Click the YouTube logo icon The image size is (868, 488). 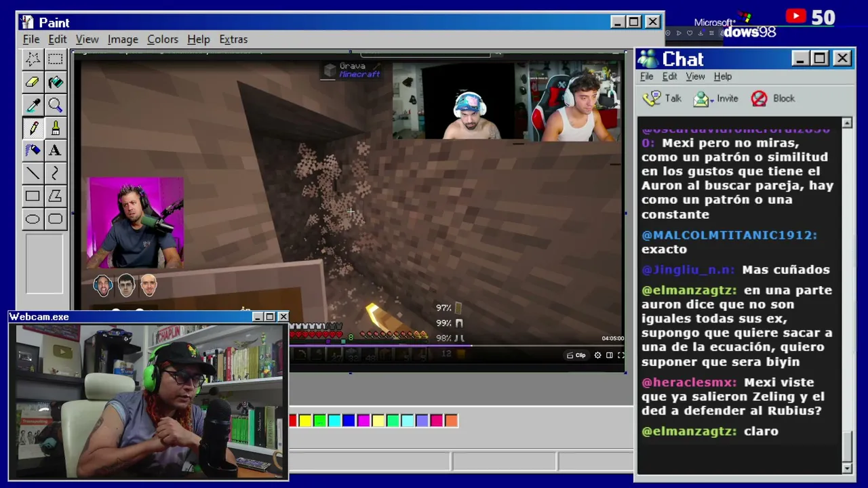(796, 16)
